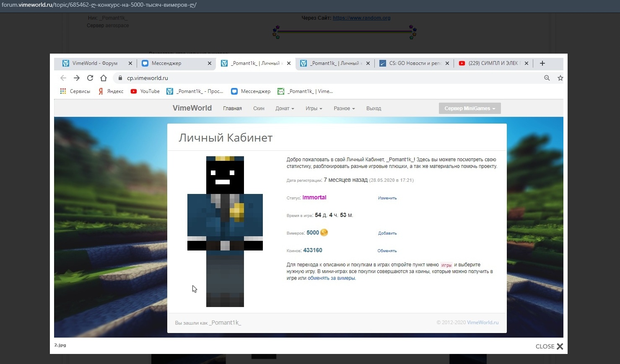This screenshot has height=364, width=620.
Task: Click the registration date 28.05.2020 text
Action: [392, 180]
